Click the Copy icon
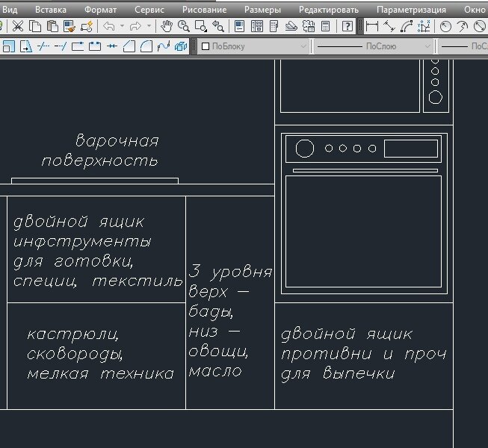 pyautogui.click(x=35, y=26)
